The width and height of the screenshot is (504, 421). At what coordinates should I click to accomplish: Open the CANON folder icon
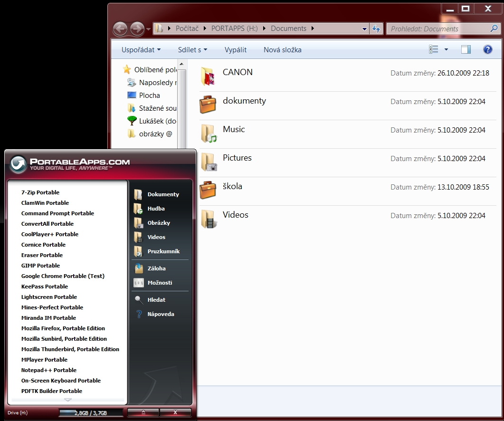(x=208, y=76)
